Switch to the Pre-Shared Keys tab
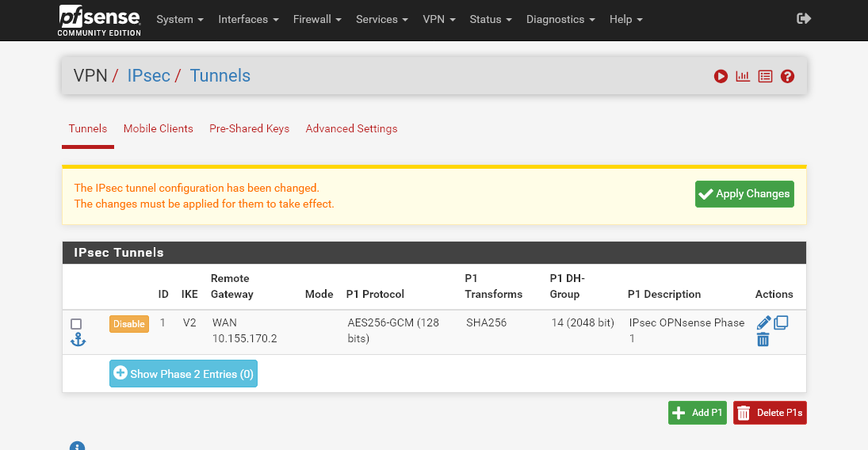Viewport: 868px width, 450px height. (x=249, y=128)
